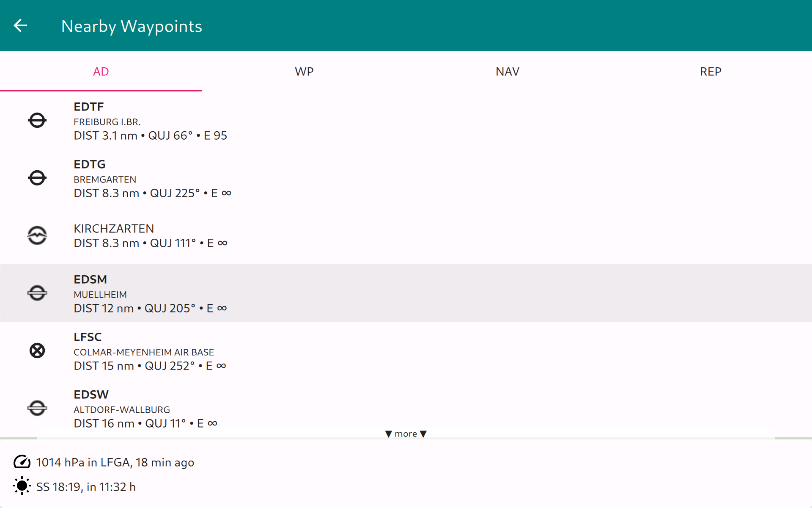
Task: Go back using the arrow icon
Action: pos(20,25)
